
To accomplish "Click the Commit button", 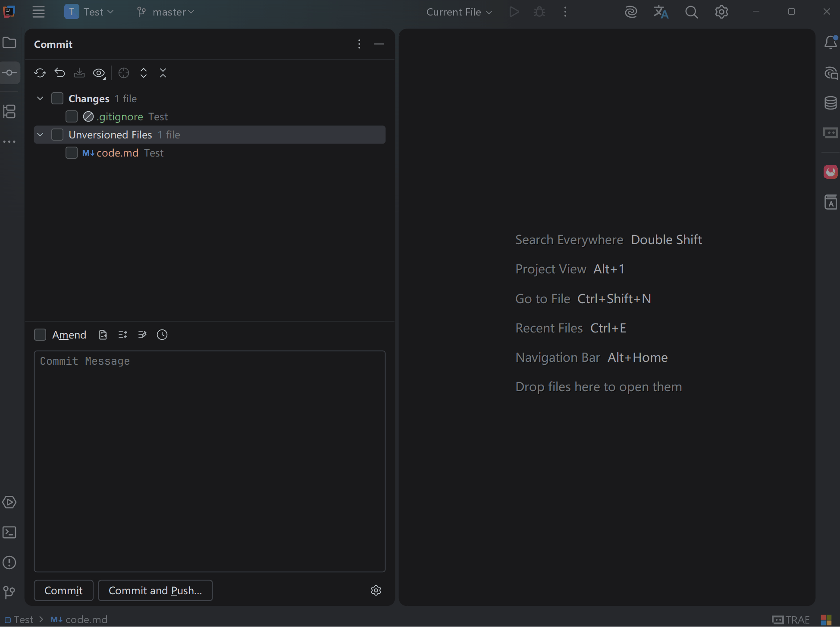I will click(x=63, y=590).
